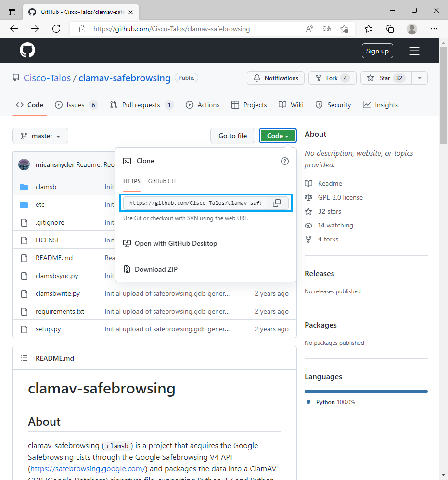
Task: Click the Notifications button
Action: [x=276, y=78]
